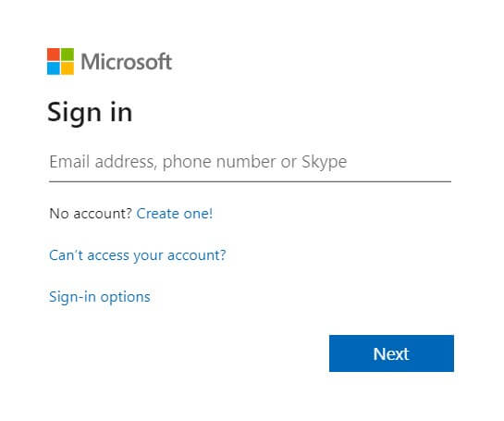The image size is (504, 421).
Task: Click the Microsoft wordmark text
Action: point(127,61)
